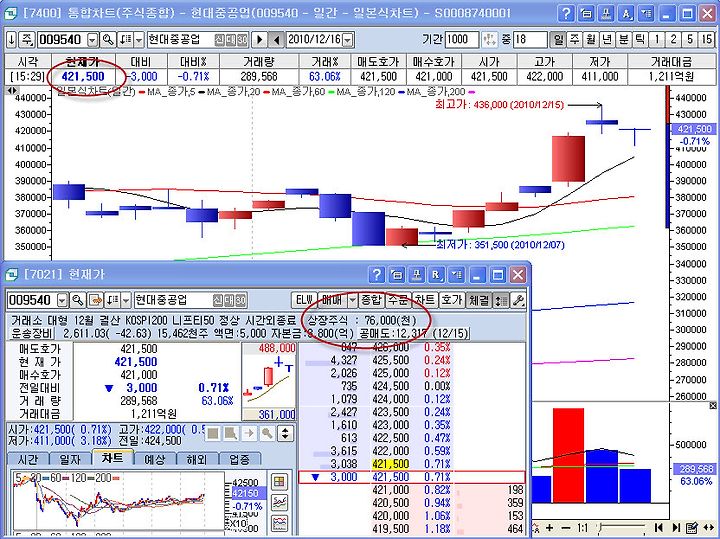720x539 pixels.
Task: Click the 공매도:12,317 (12/15) button
Action: [x=414, y=333]
